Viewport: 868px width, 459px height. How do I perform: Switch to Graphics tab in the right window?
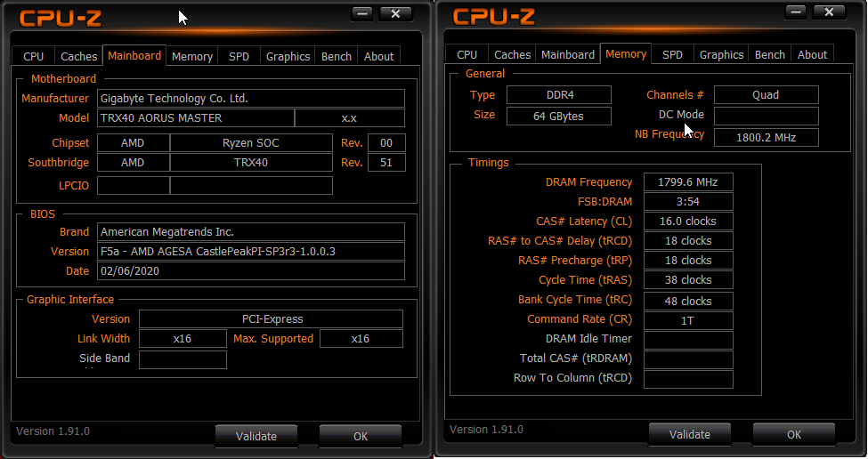(x=721, y=55)
